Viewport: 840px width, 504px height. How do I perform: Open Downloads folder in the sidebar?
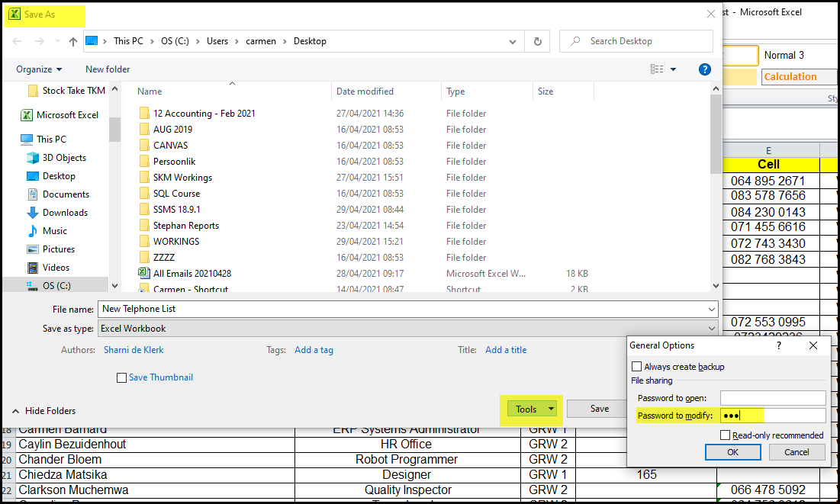65,213
